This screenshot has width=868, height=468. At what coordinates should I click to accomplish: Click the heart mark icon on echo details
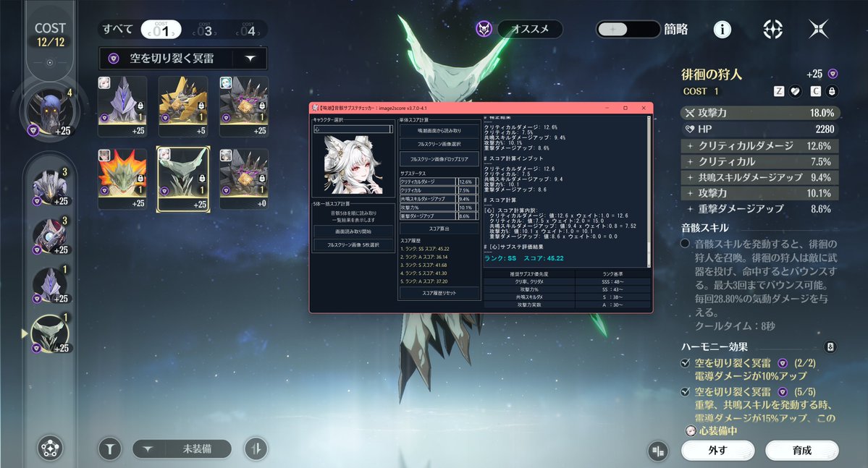point(796,91)
